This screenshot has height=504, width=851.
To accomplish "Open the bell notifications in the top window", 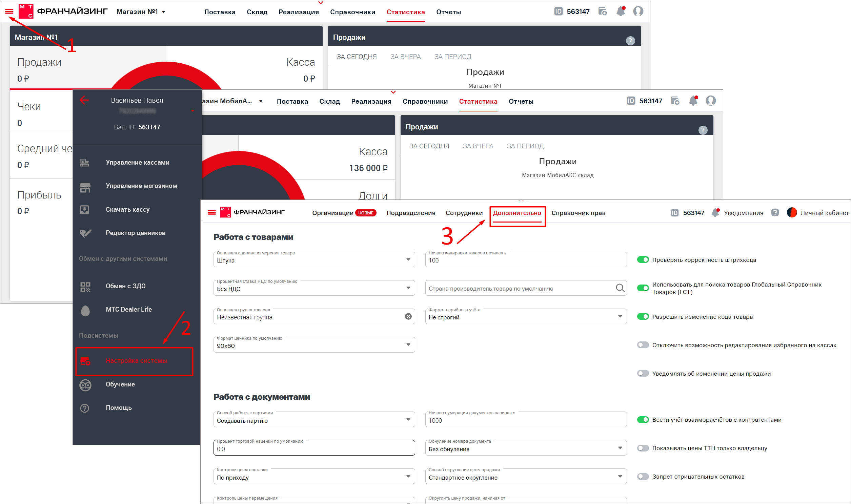I will coord(621,11).
